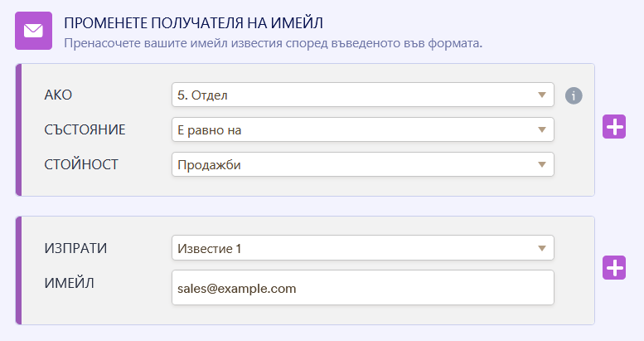The height and width of the screenshot is (341, 644).
Task: Click the arrow on the 'Е равно на' dropdown
Action: click(x=541, y=129)
